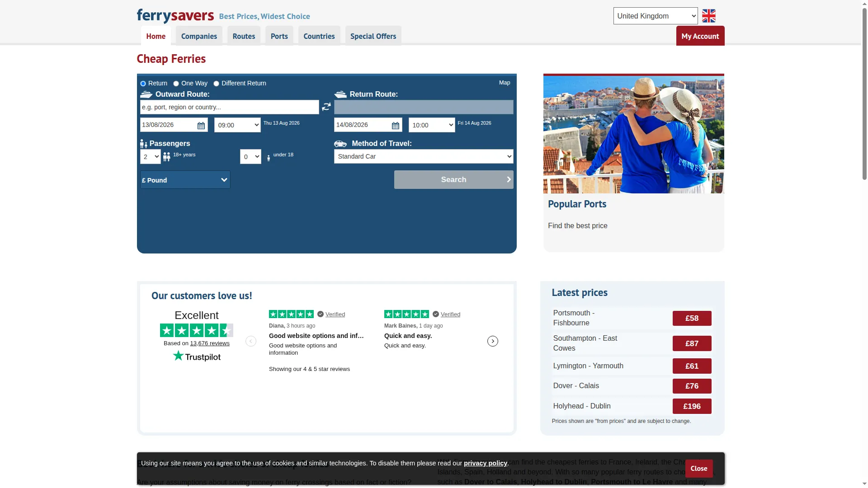Select the Different Return option
This screenshot has width=868, height=488.
pos(216,84)
